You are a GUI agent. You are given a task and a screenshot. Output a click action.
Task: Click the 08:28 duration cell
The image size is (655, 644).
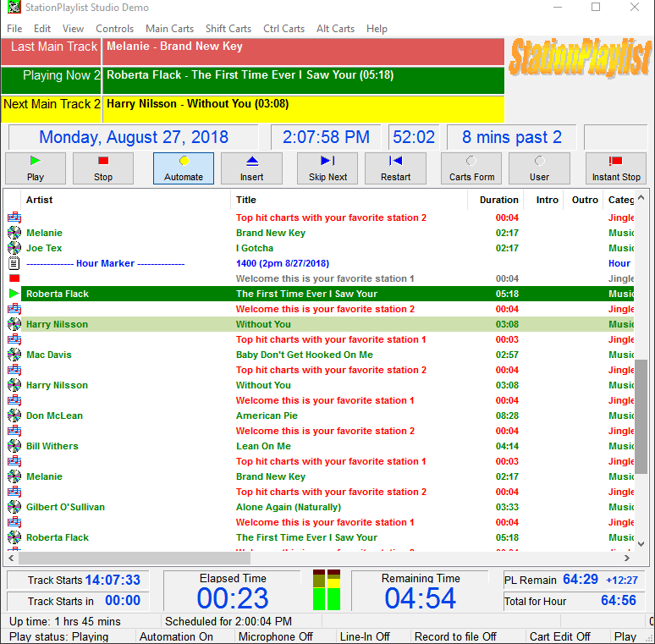[507, 416]
